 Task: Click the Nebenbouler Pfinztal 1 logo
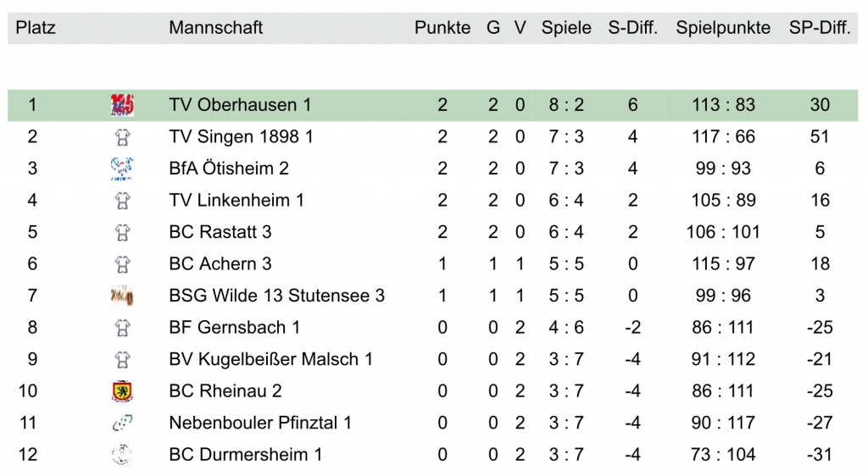[122, 423]
